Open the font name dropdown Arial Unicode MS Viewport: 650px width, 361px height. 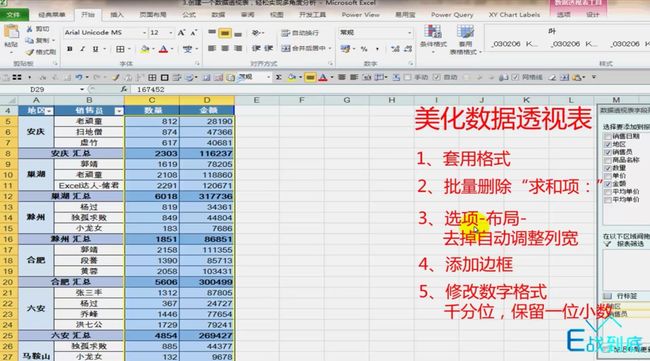(144, 32)
